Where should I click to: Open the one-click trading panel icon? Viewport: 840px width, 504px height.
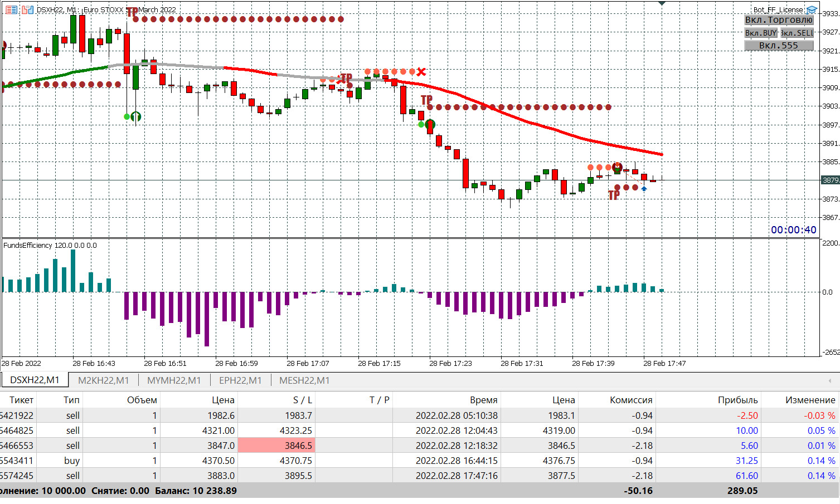coord(11,9)
